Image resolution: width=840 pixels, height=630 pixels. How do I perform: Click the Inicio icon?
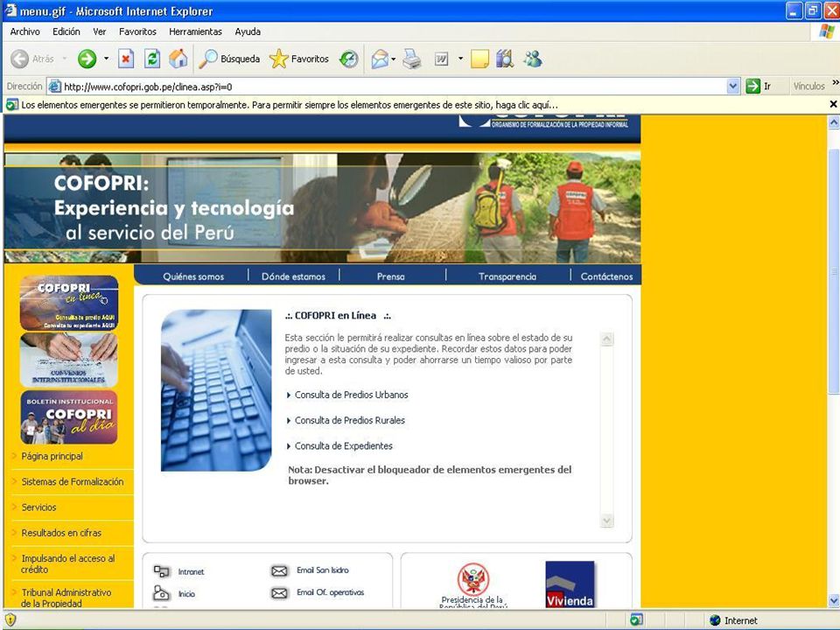pyautogui.click(x=161, y=593)
